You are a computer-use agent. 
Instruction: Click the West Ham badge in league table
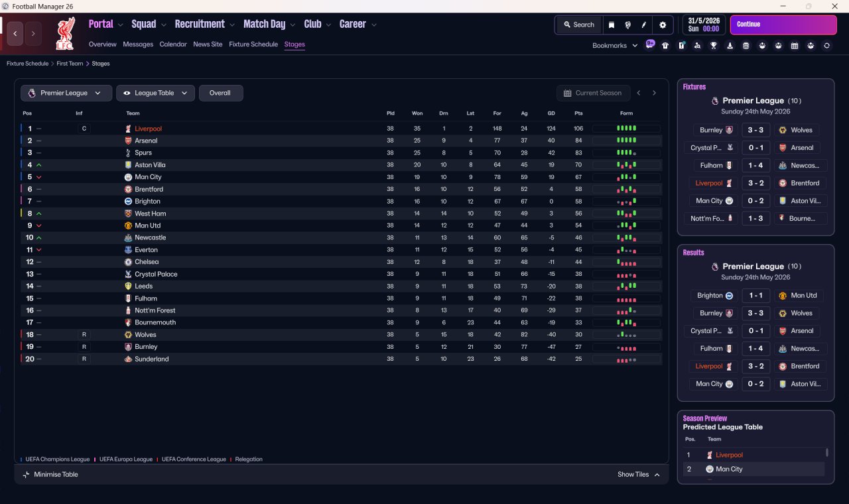[129, 214]
